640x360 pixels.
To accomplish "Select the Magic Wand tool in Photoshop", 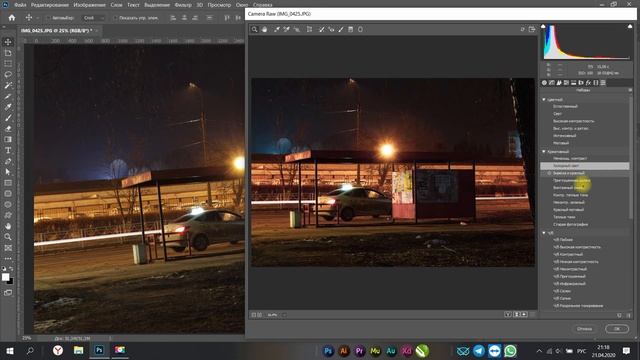I will pos(8,86).
